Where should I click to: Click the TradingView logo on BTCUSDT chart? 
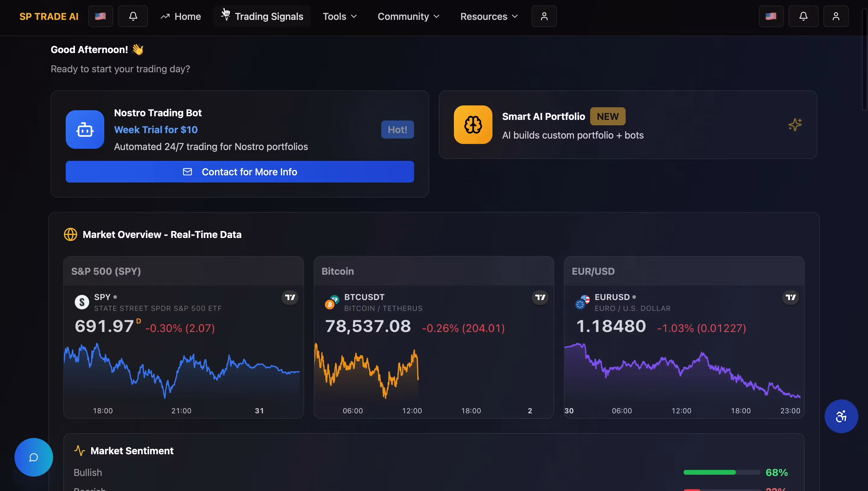pos(540,297)
